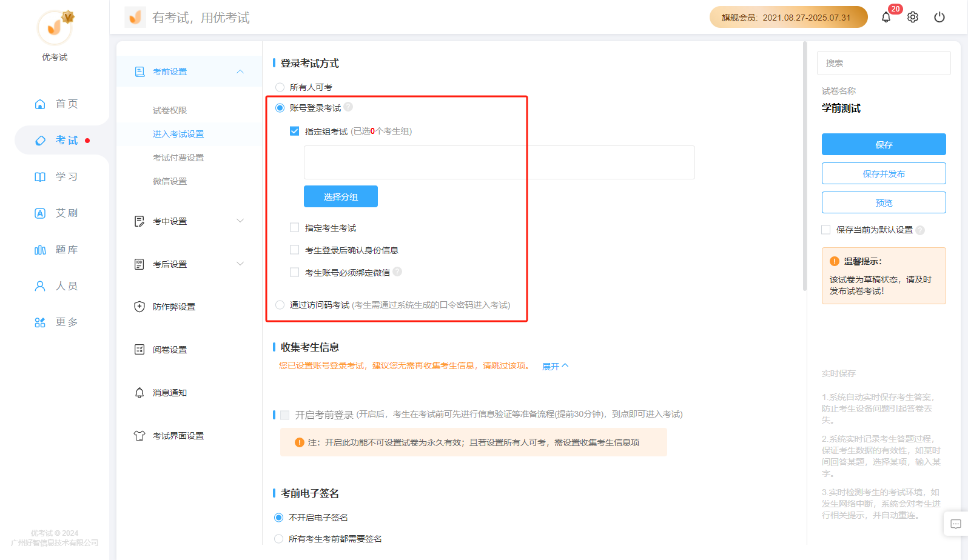Open the 进入考试设置 submenu item
Image resolution: width=968 pixels, height=560 pixels.
coord(178,134)
